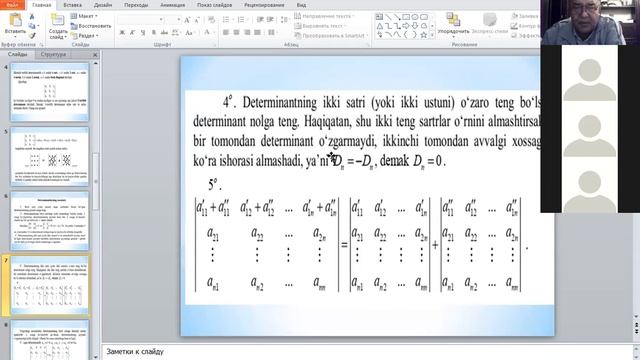Switch to the Дизайн ribbon tab
This screenshot has width=640, height=360.
click(103, 5)
